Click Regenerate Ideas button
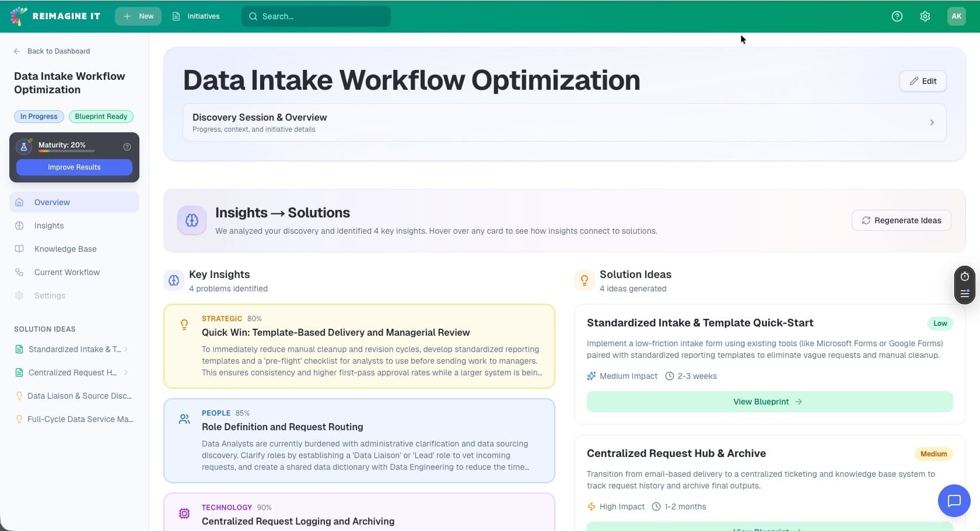 [x=901, y=220]
